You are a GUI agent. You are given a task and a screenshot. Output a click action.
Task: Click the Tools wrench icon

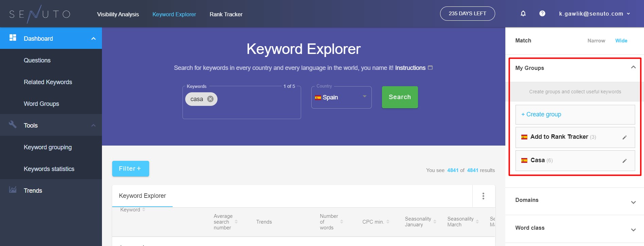pos(13,125)
